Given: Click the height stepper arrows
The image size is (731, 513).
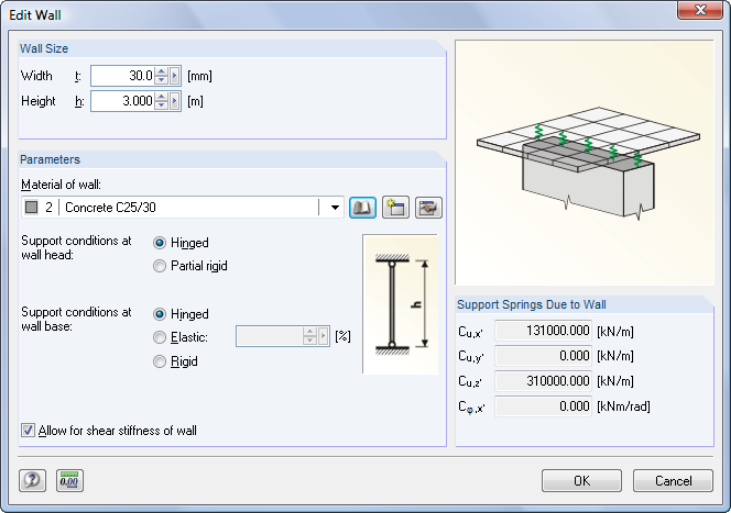Looking at the screenshot, I should coord(160,101).
